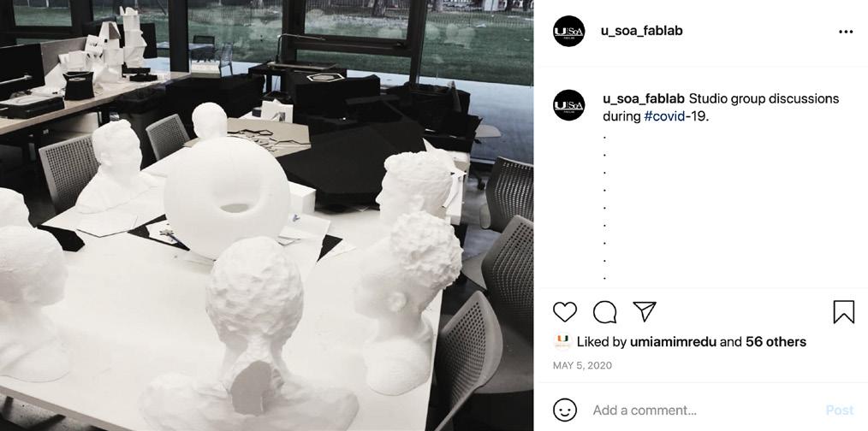Open the three-dot more options menu
Screen dimensions: 868x431
846,32
